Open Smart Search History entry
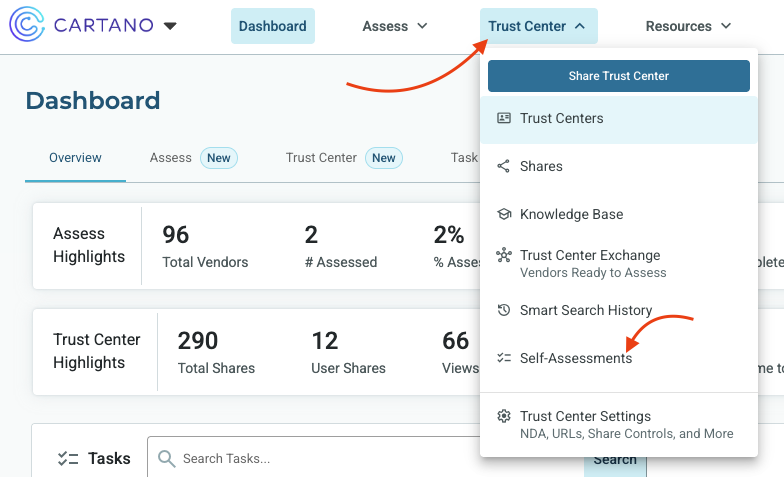784x477 pixels. click(x=618, y=310)
